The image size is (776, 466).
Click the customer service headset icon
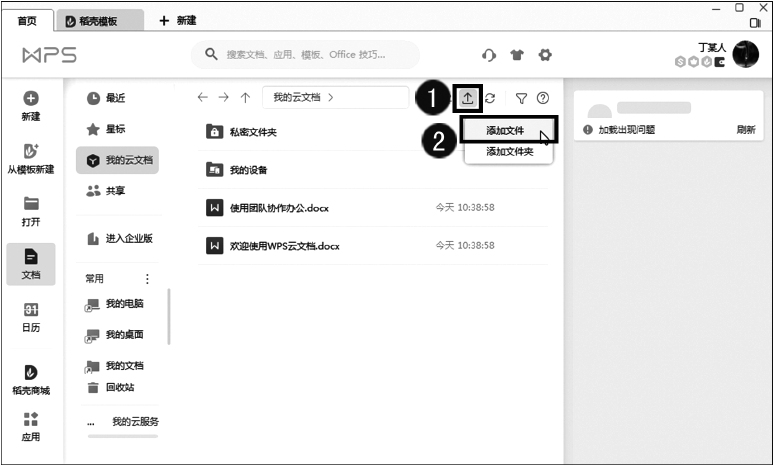(489, 55)
